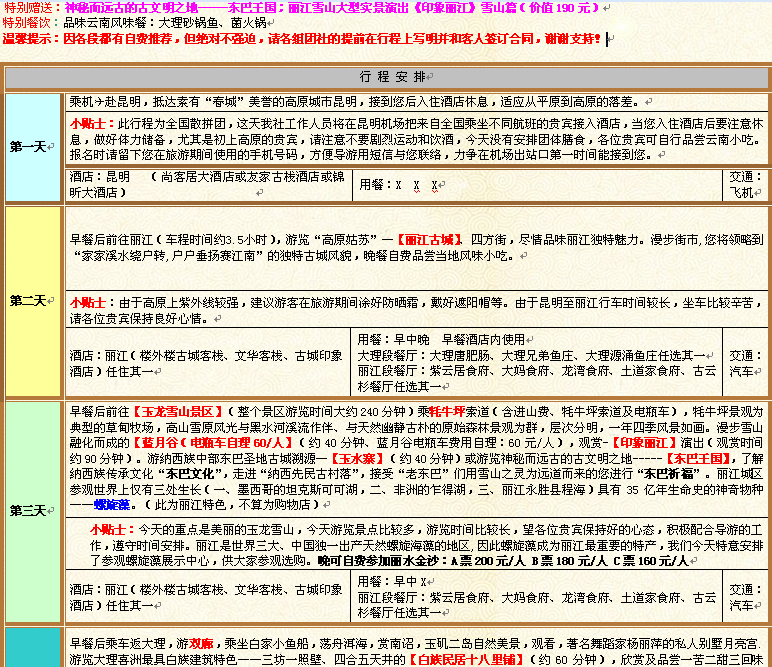Click the 用餐：X X X meal cell

point(400,185)
